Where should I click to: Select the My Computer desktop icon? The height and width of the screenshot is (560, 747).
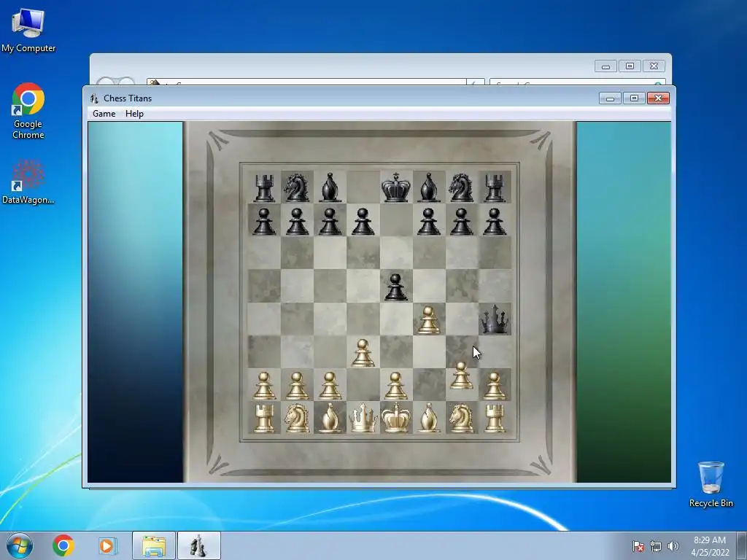(x=28, y=29)
